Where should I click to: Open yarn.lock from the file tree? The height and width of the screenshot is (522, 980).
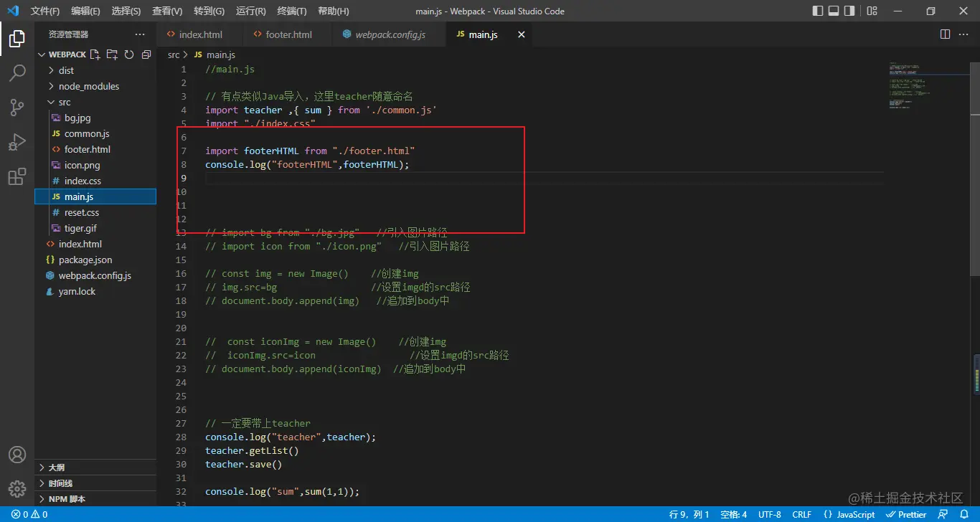point(95,291)
